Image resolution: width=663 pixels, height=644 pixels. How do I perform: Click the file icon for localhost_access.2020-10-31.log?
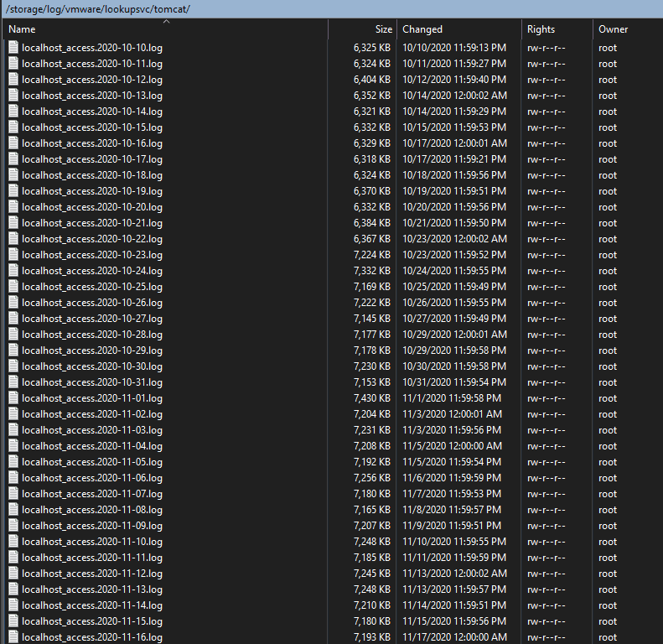[13, 382]
